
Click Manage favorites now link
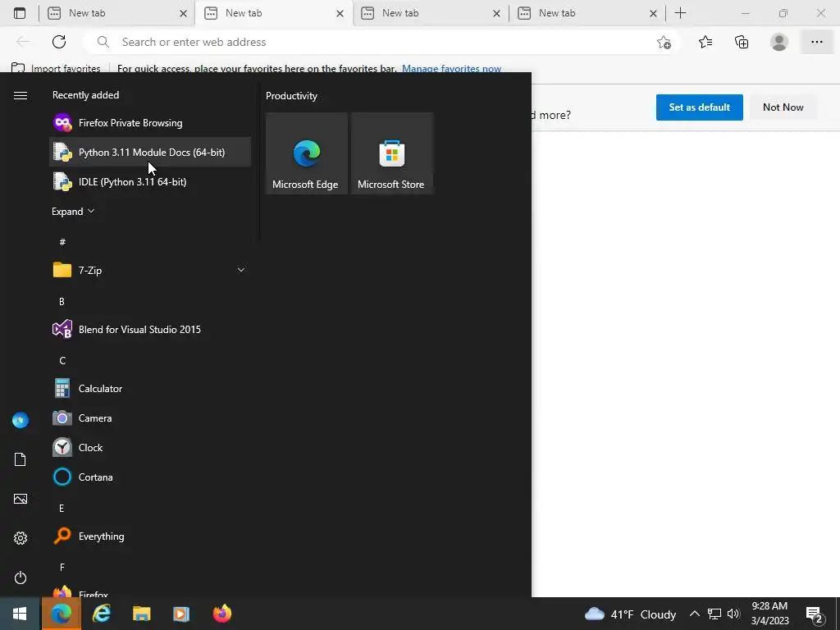pos(452,68)
